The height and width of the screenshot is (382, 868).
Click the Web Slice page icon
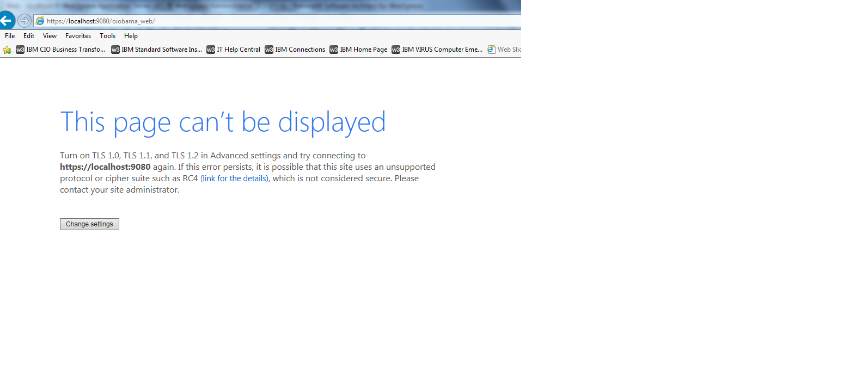(491, 50)
